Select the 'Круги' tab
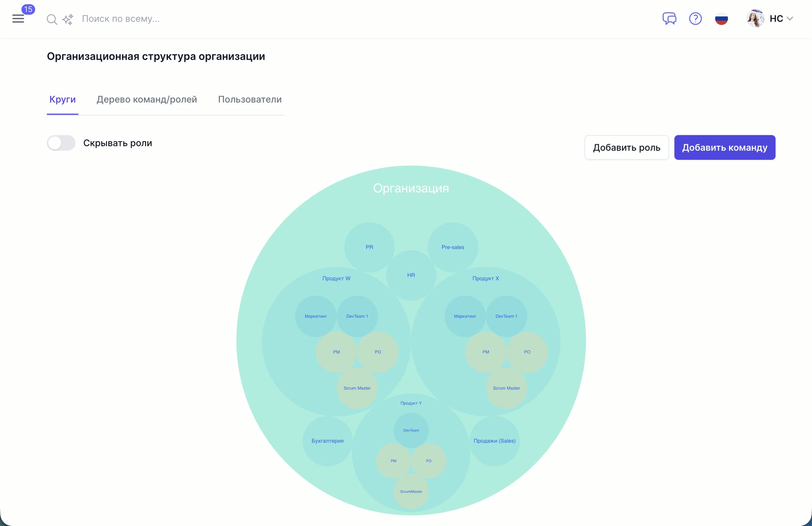Screen dimensions: 812x526 (63, 100)
